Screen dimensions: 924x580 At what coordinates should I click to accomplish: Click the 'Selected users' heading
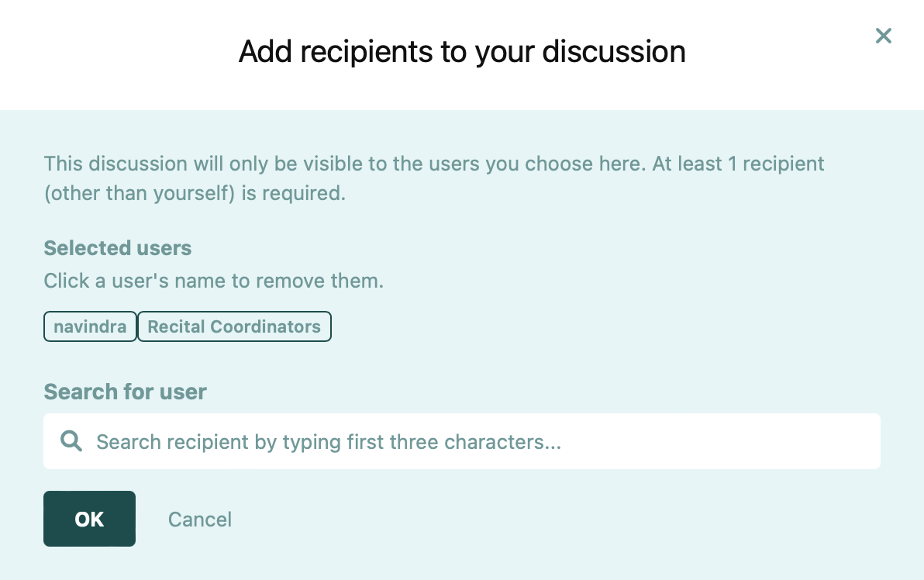pyautogui.click(x=118, y=248)
